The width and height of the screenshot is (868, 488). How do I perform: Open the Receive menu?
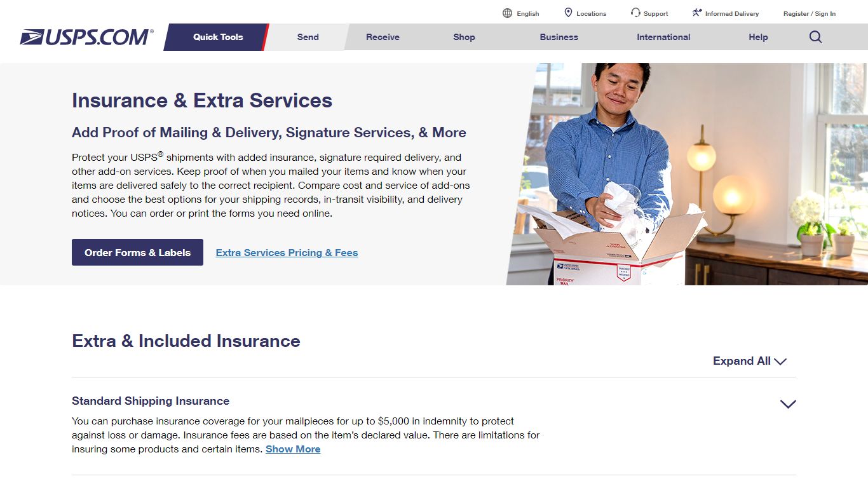(x=383, y=37)
